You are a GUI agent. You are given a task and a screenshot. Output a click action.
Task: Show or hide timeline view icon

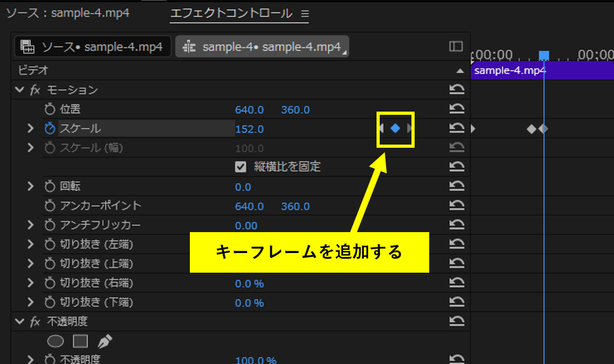point(456,46)
